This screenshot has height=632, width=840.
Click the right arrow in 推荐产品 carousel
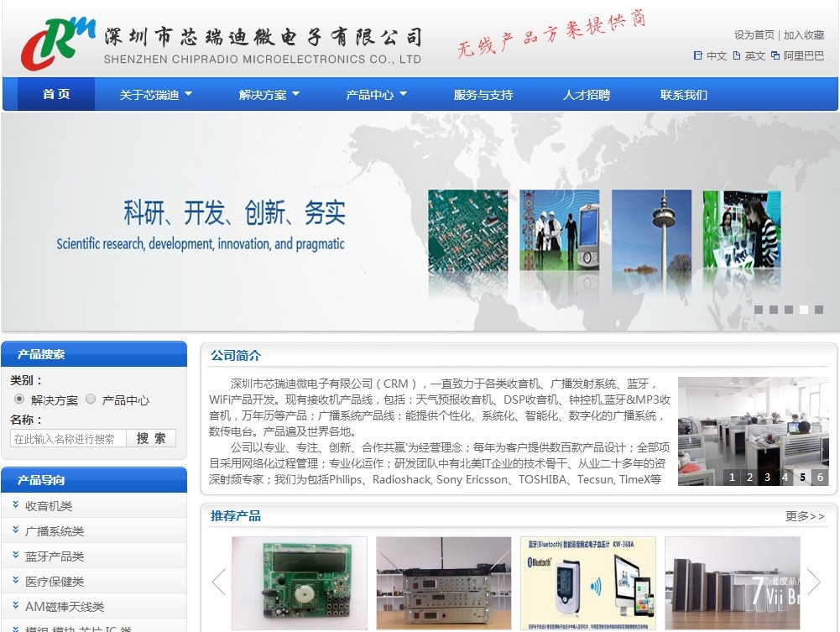(813, 582)
